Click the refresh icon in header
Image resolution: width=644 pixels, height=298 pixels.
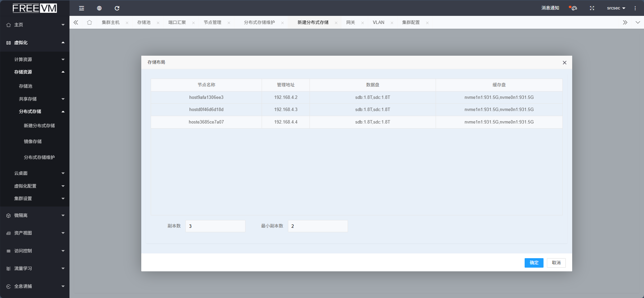pos(117,8)
